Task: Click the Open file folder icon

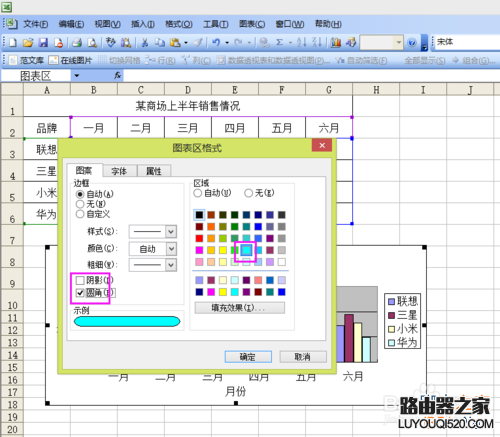Action: pyautogui.click(x=28, y=43)
